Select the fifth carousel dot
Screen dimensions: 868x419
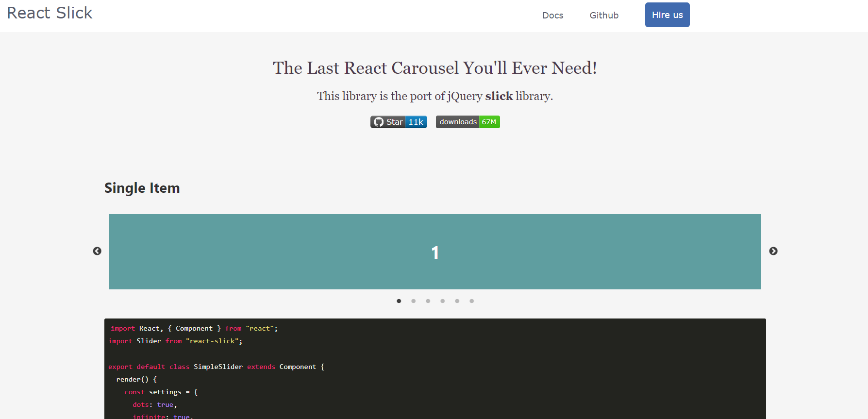click(457, 301)
